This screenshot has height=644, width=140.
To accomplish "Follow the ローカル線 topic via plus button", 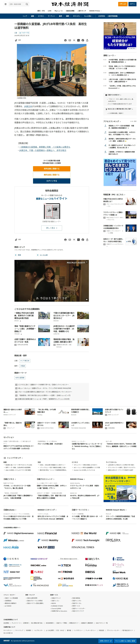I will 38,255.
